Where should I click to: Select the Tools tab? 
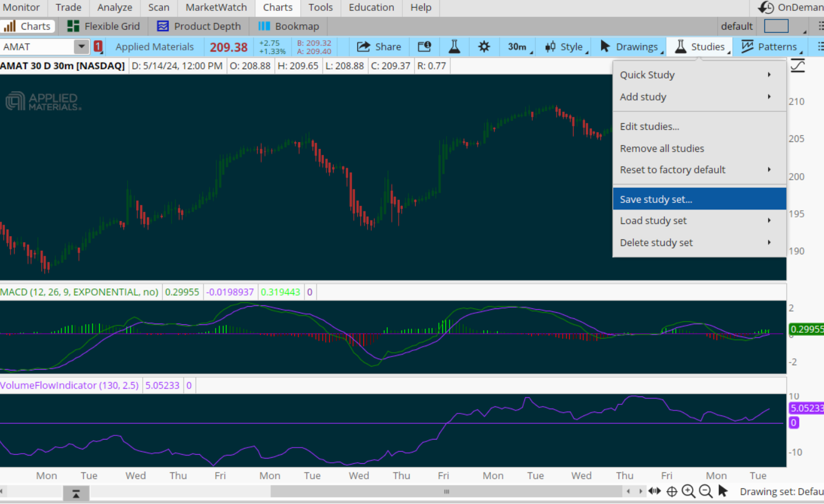(x=320, y=8)
